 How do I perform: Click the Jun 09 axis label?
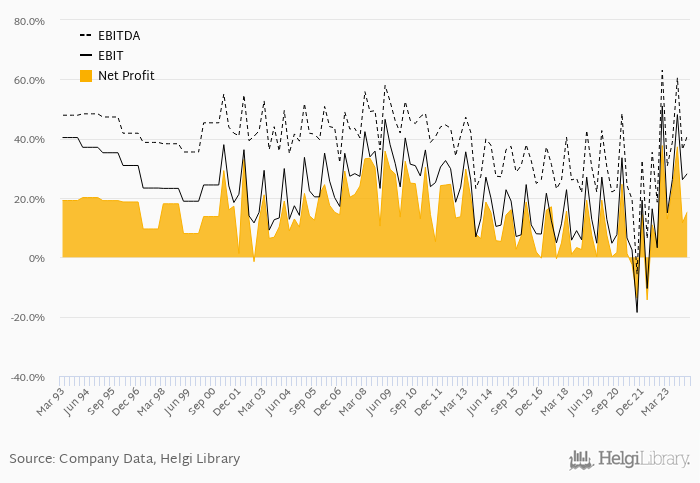pyautogui.click(x=379, y=402)
